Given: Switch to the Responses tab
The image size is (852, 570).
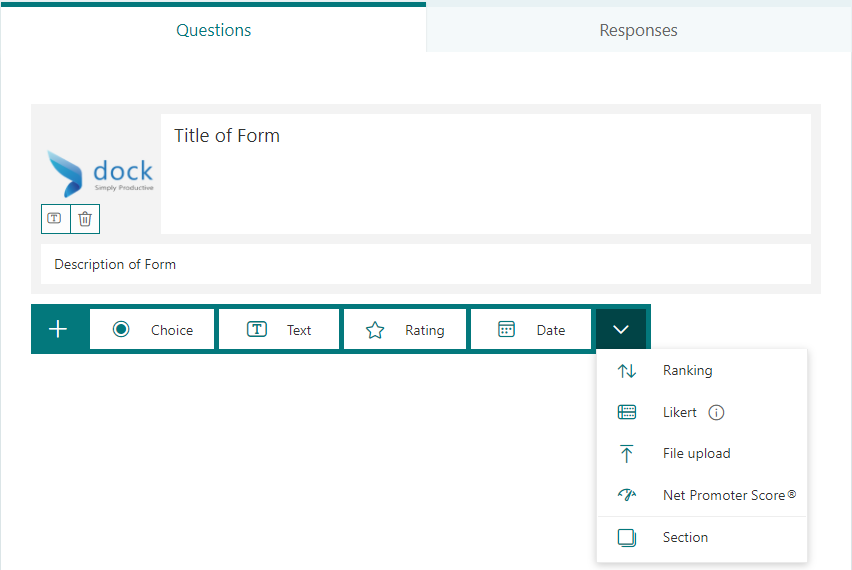Looking at the screenshot, I should click(x=638, y=30).
